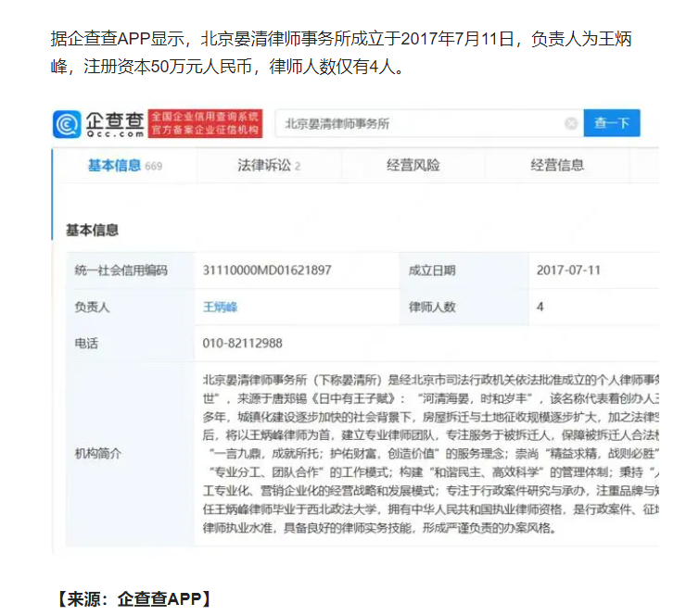This screenshot has width=699, height=616.
Task: Select the date 2017-07-11
Action: tap(568, 270)
